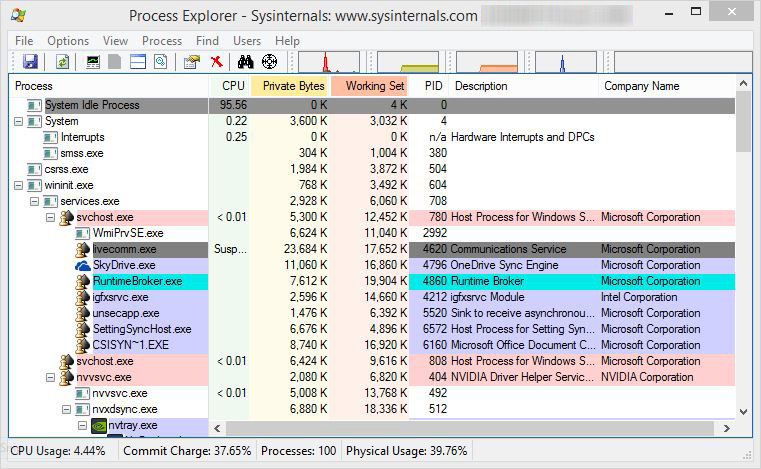761x469 pixels.
Task: Click the commit history mini graph
Action: (x=408, y=62)
